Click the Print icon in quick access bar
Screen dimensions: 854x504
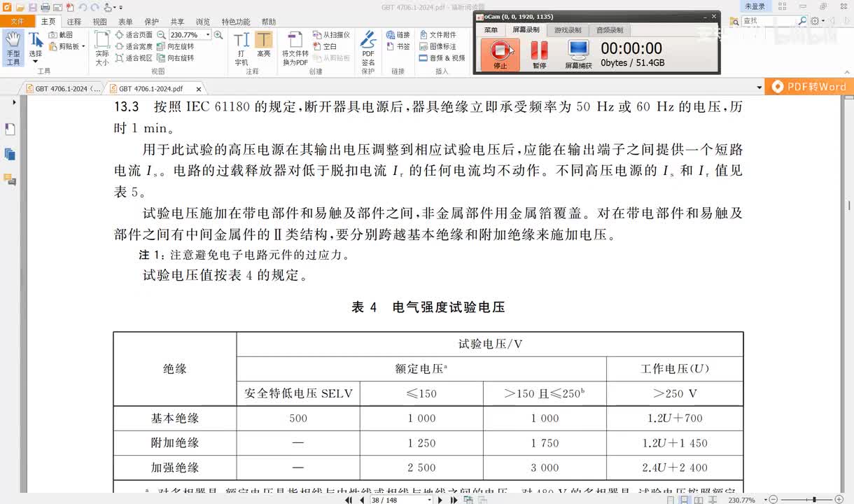point(45,7)
